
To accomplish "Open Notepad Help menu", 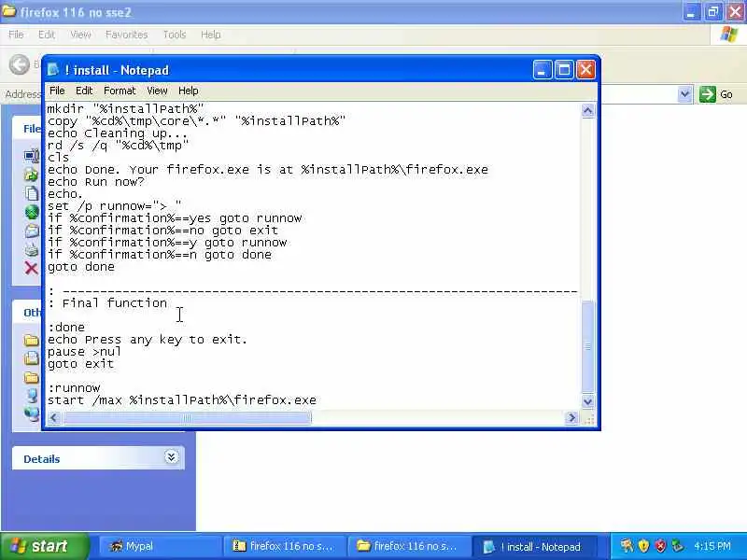I will click(189, 91).
